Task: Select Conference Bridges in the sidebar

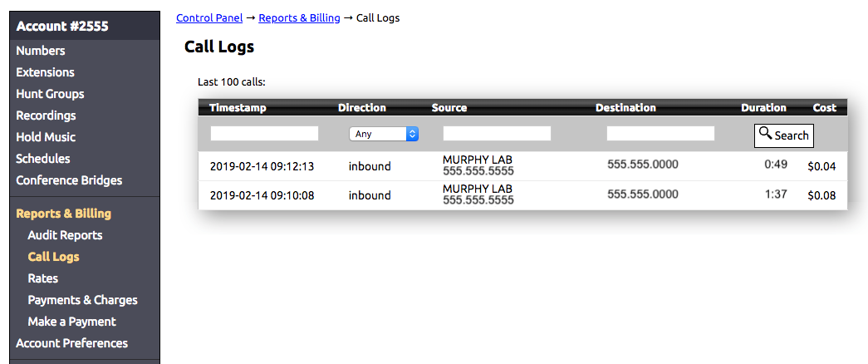Action: [x=69, y=180]
